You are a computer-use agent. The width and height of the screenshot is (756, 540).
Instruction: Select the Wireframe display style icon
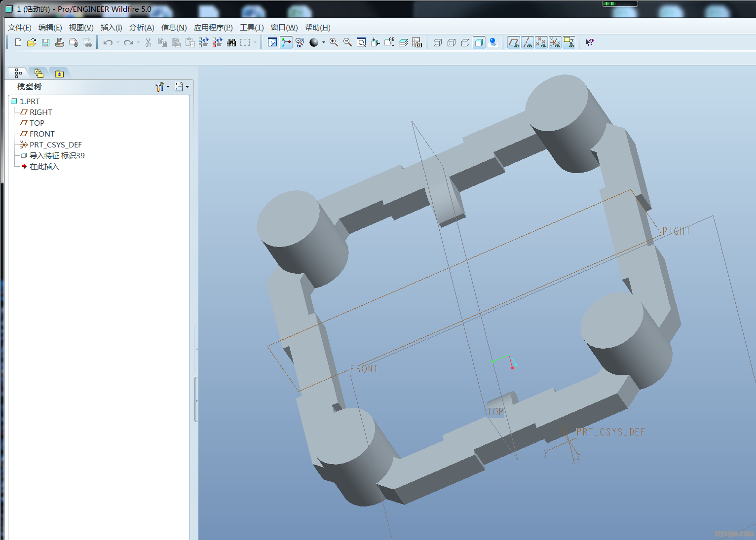point(437,42)
